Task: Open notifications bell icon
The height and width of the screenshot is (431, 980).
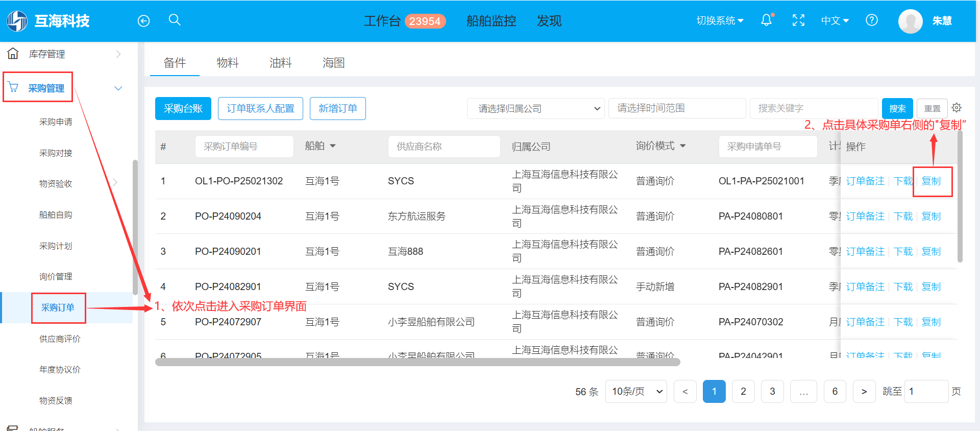Action: (x=767, y=20)
